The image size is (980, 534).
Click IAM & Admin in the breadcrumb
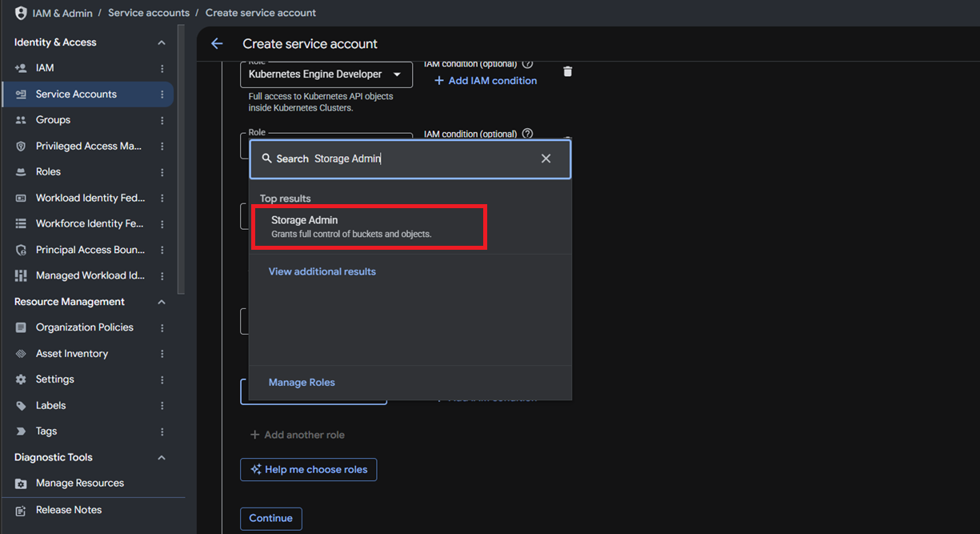(x=62, y=13)
